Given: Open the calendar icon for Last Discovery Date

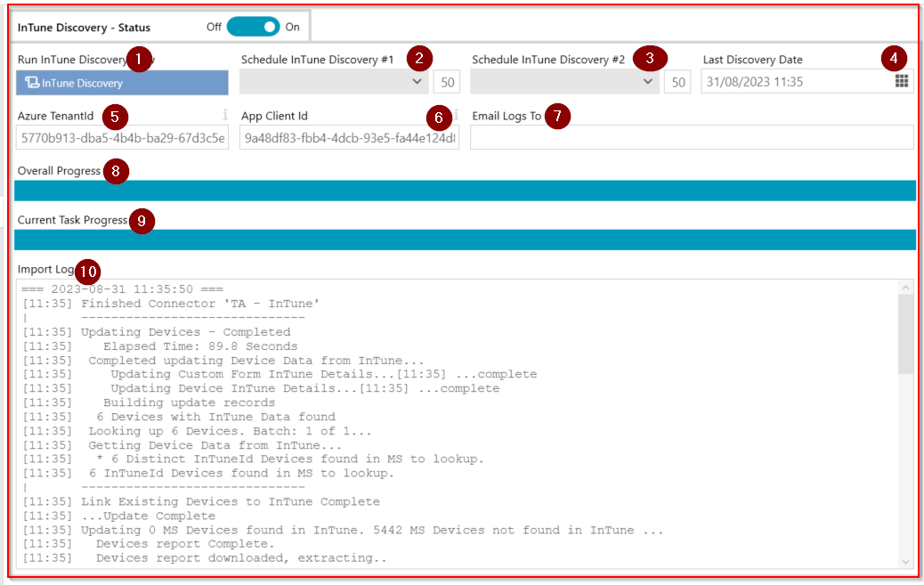Looking at the screenshot, I should pyautogui.click(x=901, y=81).
